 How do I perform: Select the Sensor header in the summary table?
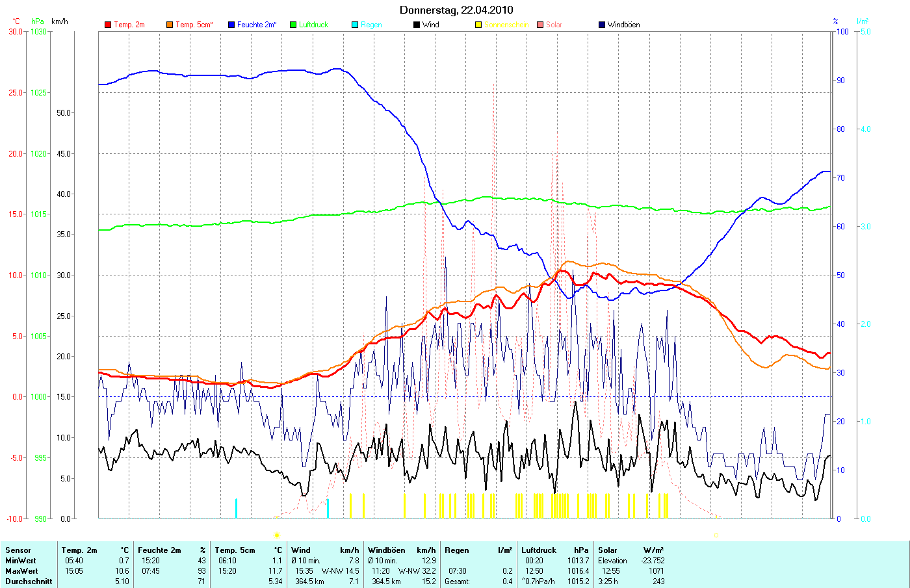pyautogui.click(x=18, y=550)
